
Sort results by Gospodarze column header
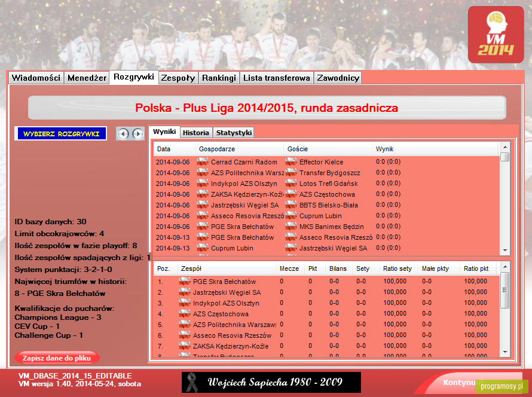tap(239, 149)
